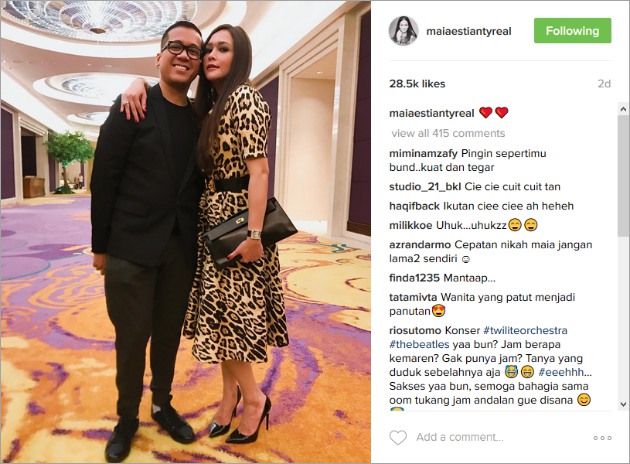Image resolution: width=630 pixels, height=464 pixels.
Task: Expand view all 415 comments
Action: 448,133
